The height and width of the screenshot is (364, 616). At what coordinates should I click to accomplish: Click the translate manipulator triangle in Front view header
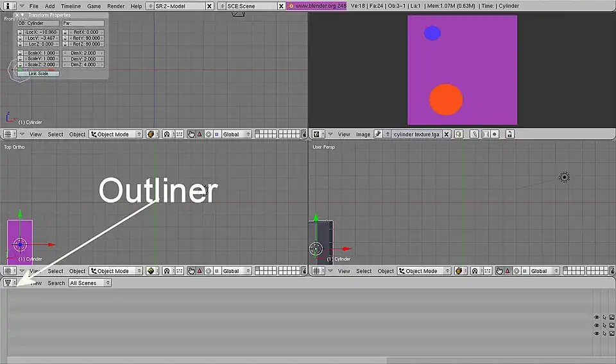click(200, 135)
